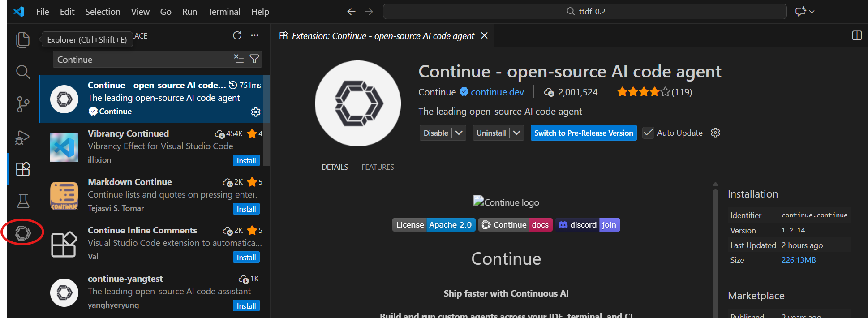Select the Vibrancy Continued title text
The height and width of the screenshot is (318, 868).
point(128,133)
